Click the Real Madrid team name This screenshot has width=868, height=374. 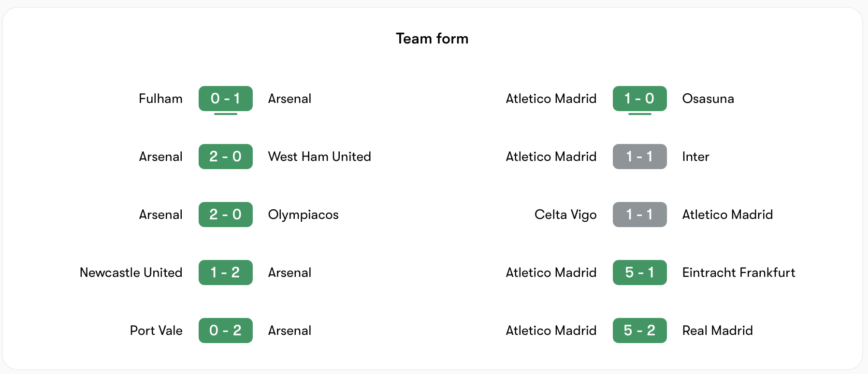[717, 331]
